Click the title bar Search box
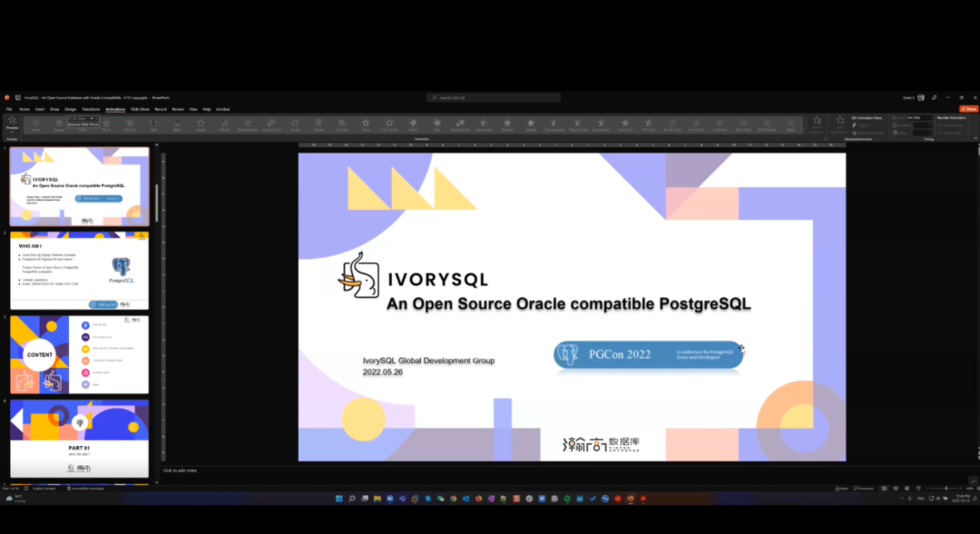 click(x=494, y=97)
